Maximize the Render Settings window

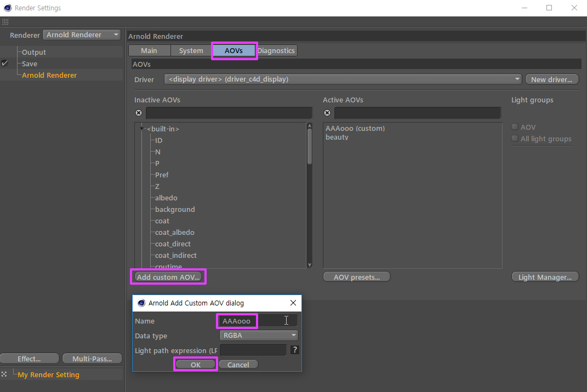549,8
